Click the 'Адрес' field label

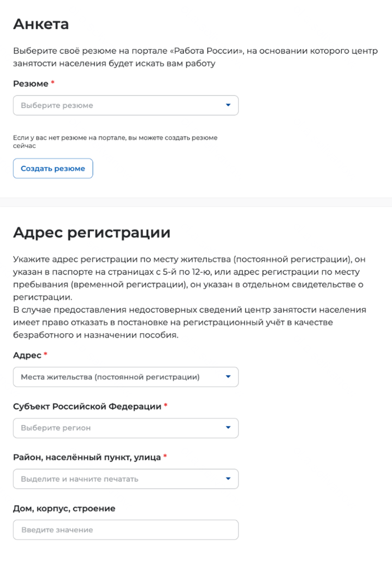tap(27, 355)
